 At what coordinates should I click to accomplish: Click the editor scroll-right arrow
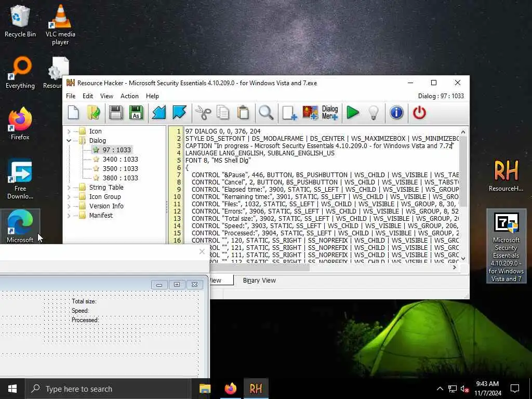coord(455,268)
